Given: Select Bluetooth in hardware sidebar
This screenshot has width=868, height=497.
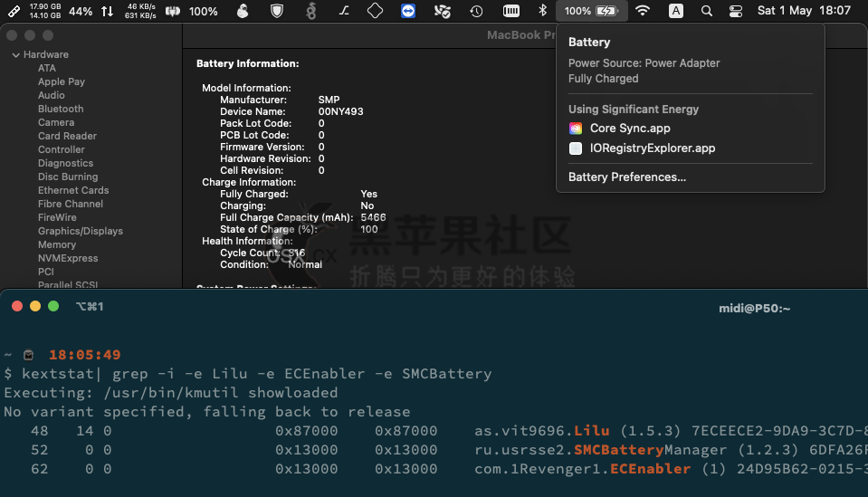Looking at the screenshot, I should [61, 109].
